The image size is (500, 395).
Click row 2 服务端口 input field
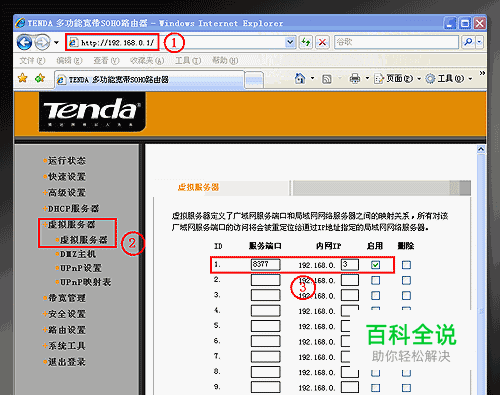[x=266, y=280]
